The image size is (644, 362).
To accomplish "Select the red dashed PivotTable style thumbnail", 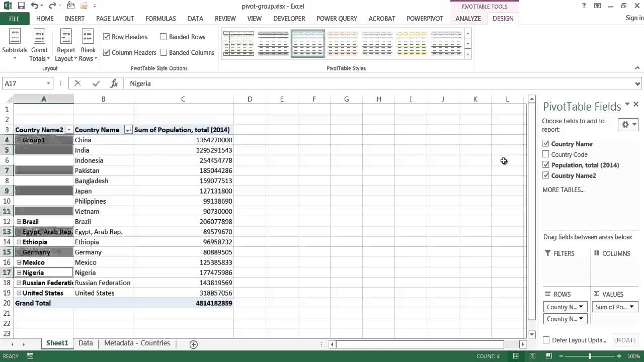I will click(343, 44).
